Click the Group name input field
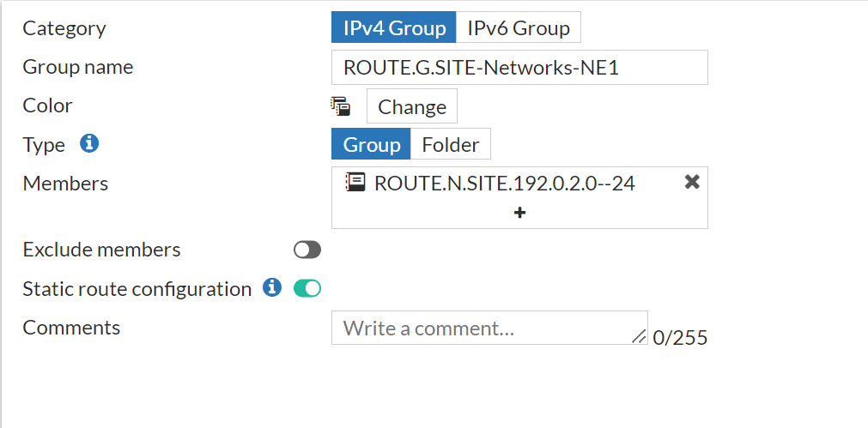This screenshot has height=428, width=868. click(519, 67)
